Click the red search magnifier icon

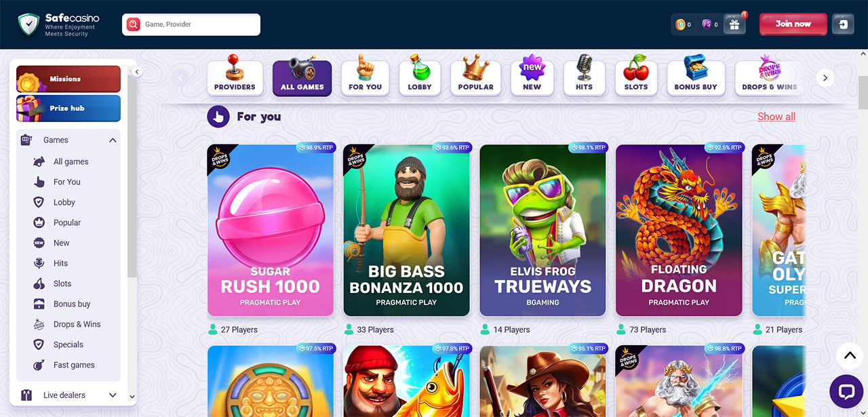coord(134,24)
